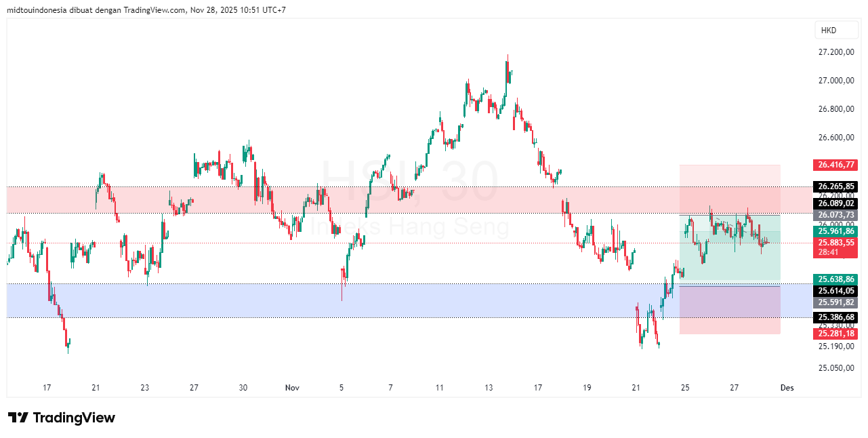Click the 25.050,00 value on the price scale
The width and height of the screenshot is (868, 438).
pos(835,367)
